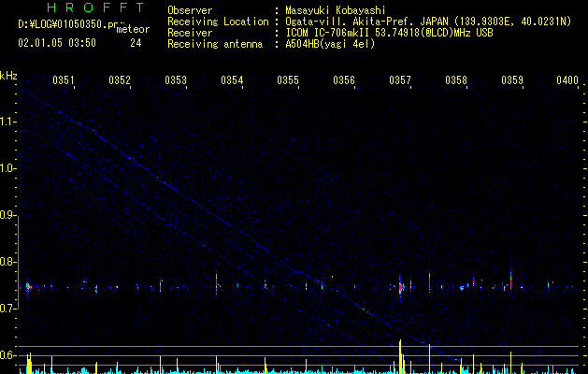
Task: Click the 0355 time marker
Action: tap(288, 80)
